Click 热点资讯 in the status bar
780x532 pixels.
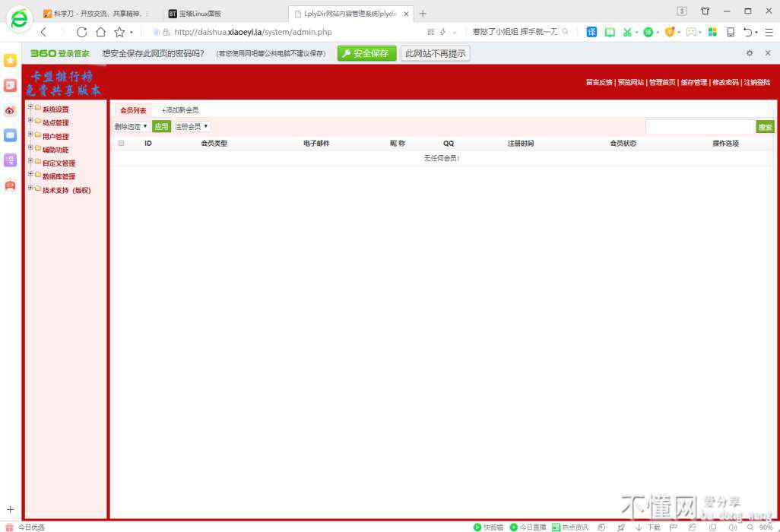click(x=570, y=527)
